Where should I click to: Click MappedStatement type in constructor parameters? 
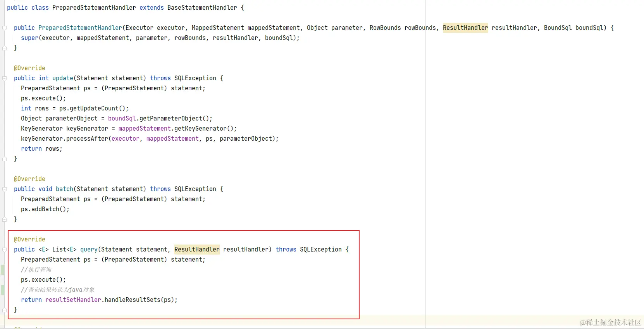coord(218,28)
